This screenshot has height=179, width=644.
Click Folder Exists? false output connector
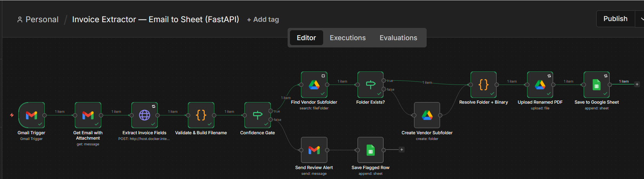click(383, 89)
